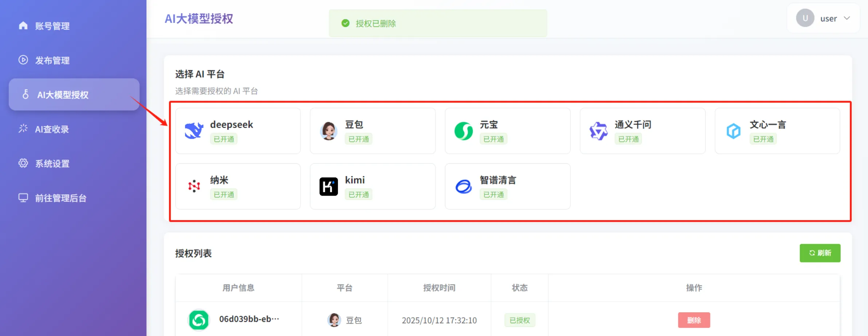Click the user name label
The width and height of the screenshot is (868, 336).
[828, 19]
